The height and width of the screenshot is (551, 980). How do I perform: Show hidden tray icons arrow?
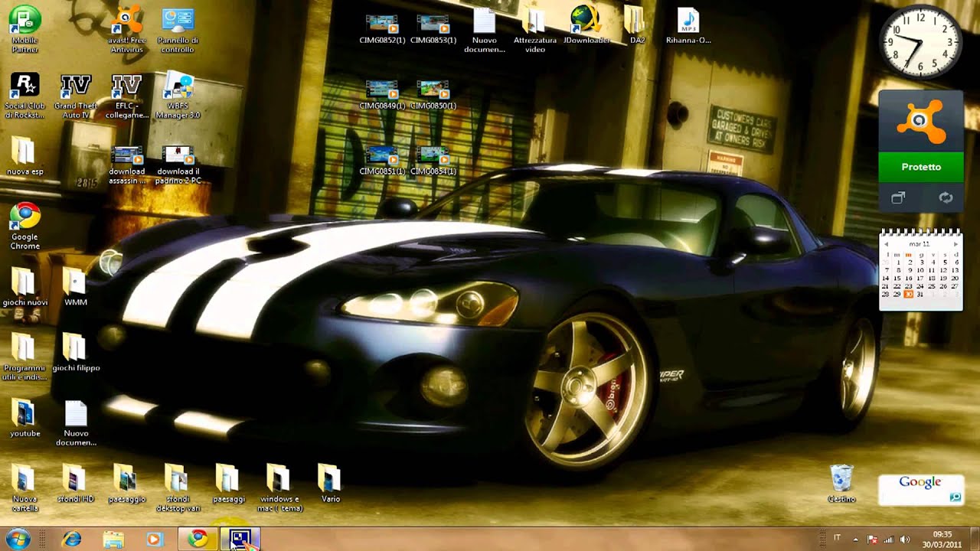(855, 539)
